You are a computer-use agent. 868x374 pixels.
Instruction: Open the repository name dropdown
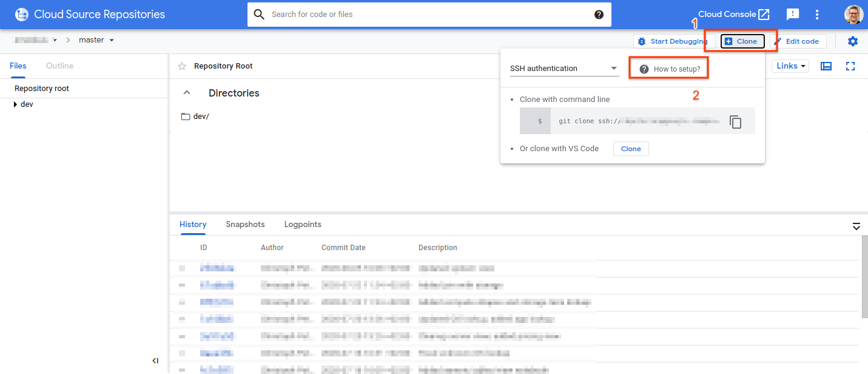tap(36, 40)
